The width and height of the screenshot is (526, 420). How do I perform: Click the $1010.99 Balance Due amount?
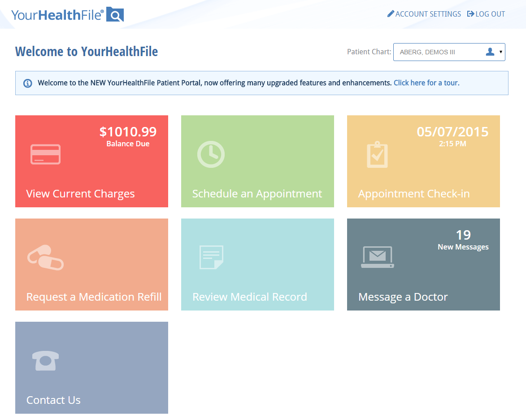click(128, 131)
